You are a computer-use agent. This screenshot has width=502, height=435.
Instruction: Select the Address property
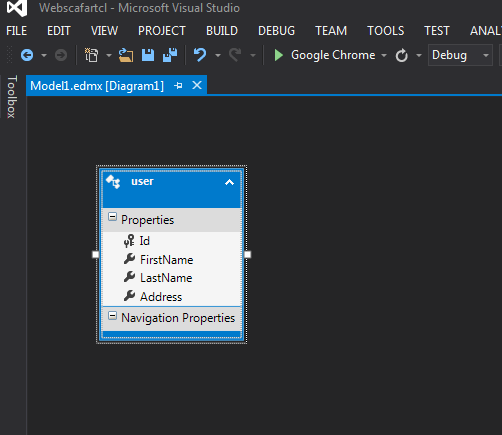161,297
